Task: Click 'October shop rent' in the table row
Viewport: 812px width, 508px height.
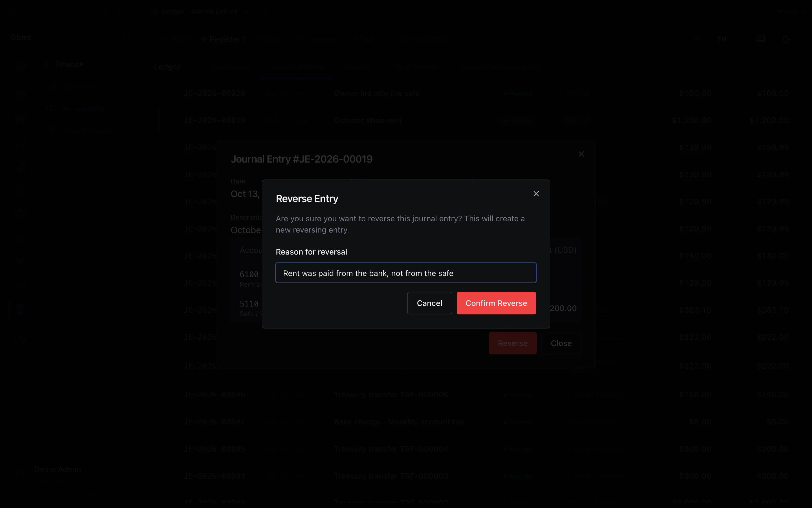Action: [x=367, y=120]
